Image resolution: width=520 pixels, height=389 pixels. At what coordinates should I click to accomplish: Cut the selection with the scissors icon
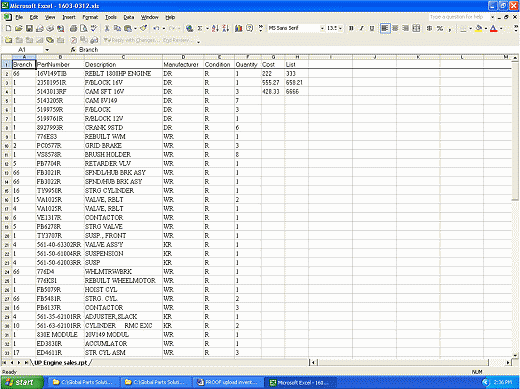coord(107,29)
